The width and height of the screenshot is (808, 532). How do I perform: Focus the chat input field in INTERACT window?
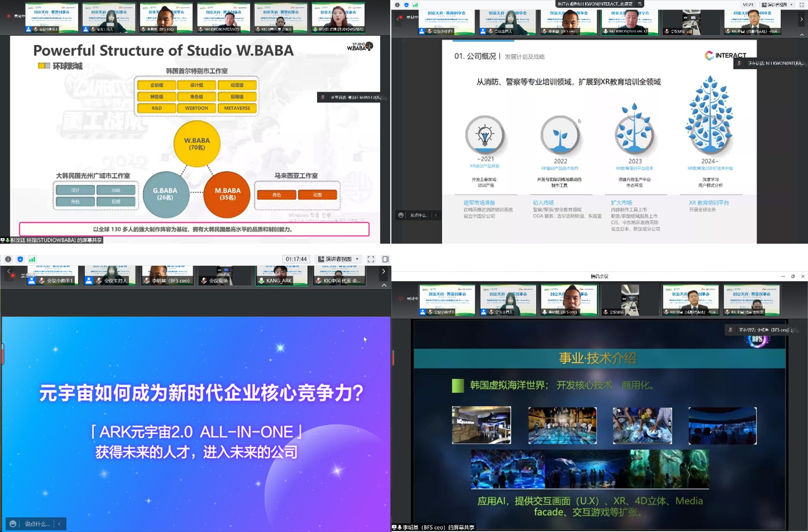pos(419,215)
